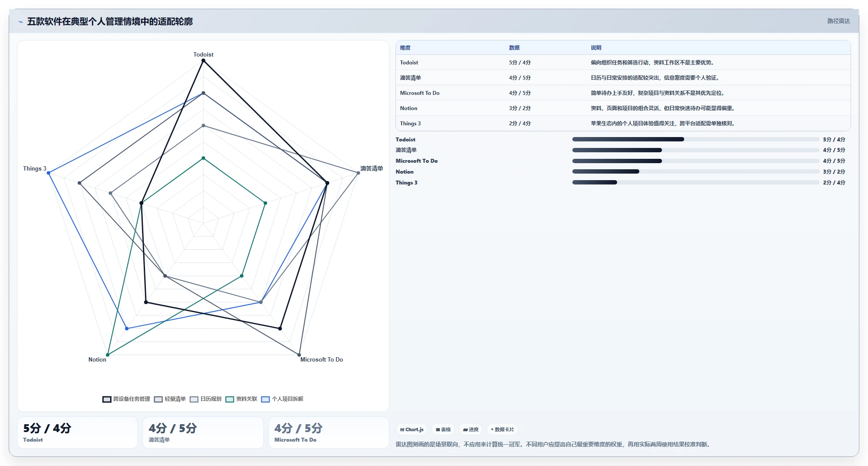Viewport: 868px width, 466px height.
Task: Click the 2分 / 4分 value beside the Things 3 bar
Action: pos(834,183)
